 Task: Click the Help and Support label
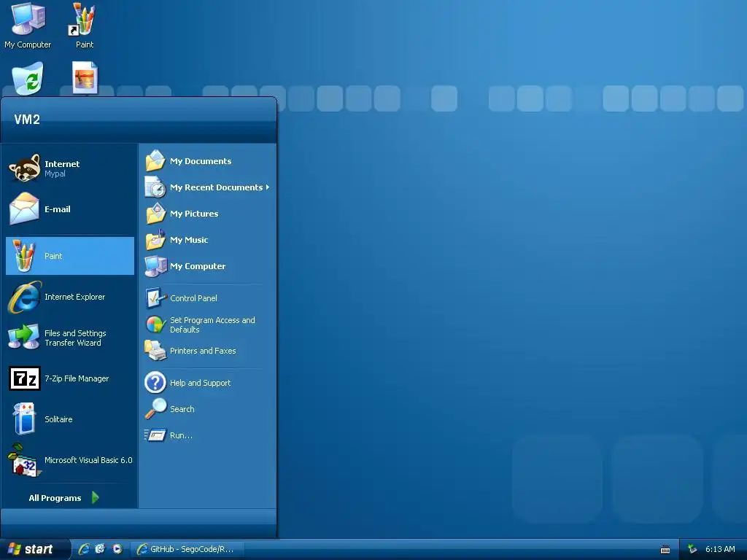click(x=200, y=383)
